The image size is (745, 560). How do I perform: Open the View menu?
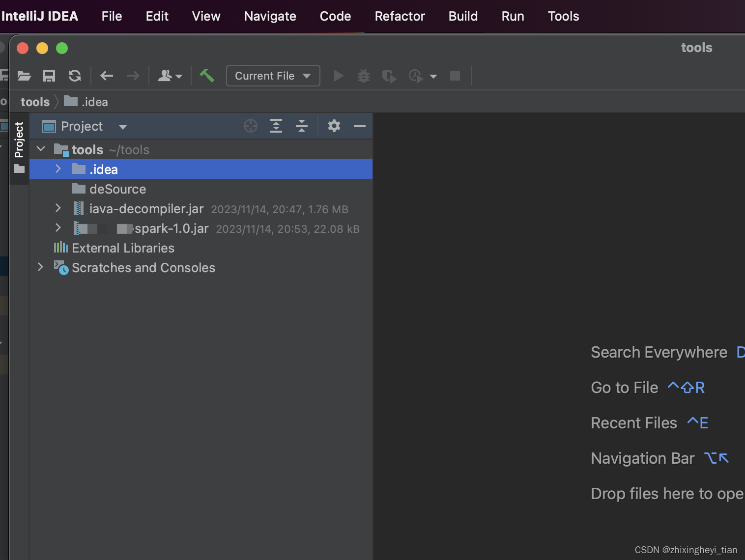coord(206,16)
